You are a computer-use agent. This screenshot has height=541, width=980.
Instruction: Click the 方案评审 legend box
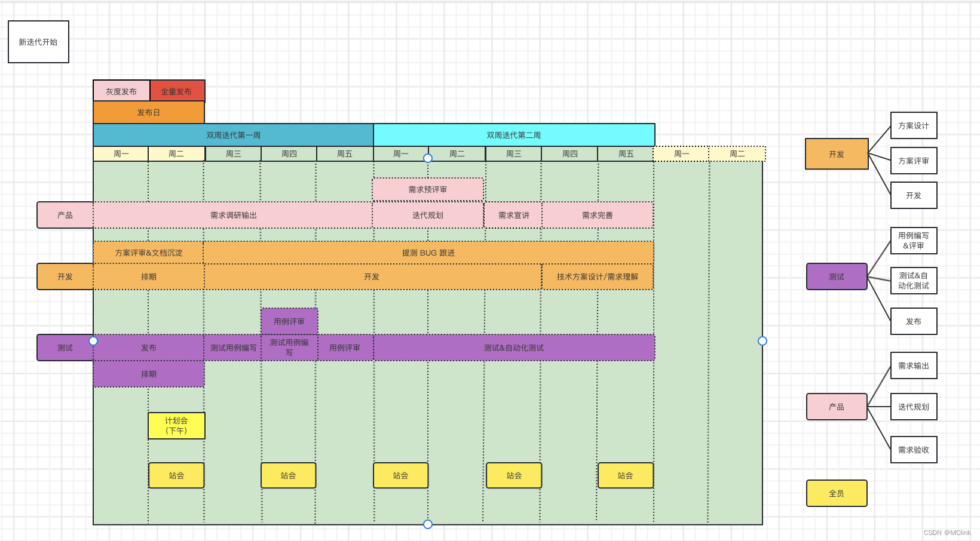pyautogui.click(x=914, y=161)
